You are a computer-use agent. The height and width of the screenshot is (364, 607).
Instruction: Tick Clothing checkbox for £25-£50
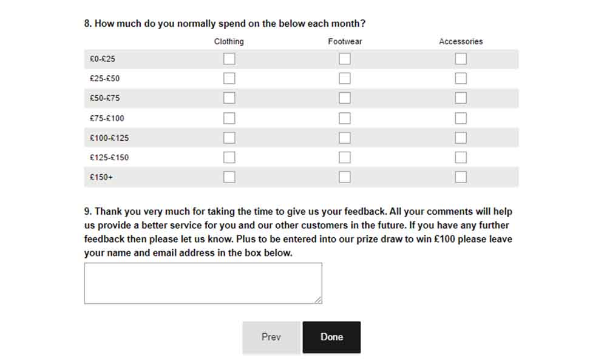[229, 78]
